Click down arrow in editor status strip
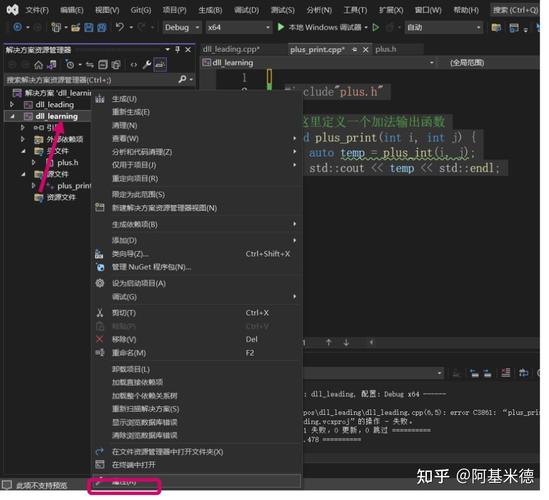549x500 pixels. pos(346,343)
